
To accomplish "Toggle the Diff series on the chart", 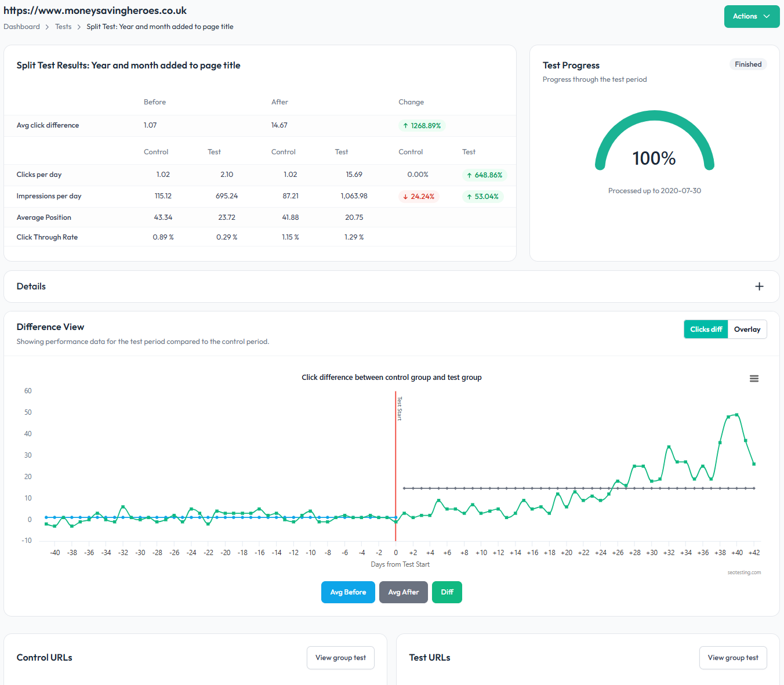I will click(x=447, y=592).
